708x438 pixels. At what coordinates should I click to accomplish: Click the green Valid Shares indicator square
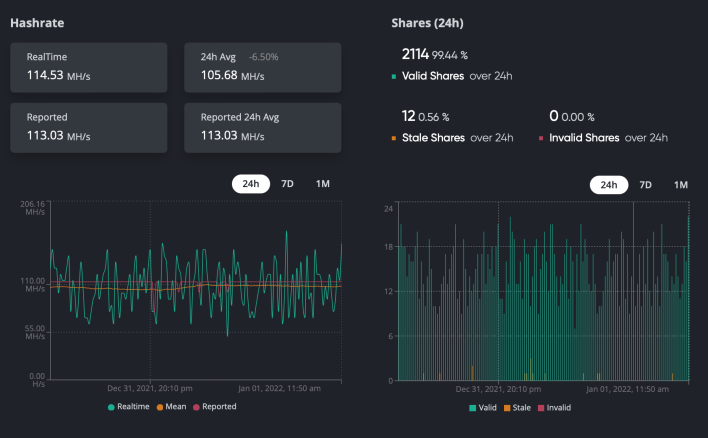coord(394,77)
